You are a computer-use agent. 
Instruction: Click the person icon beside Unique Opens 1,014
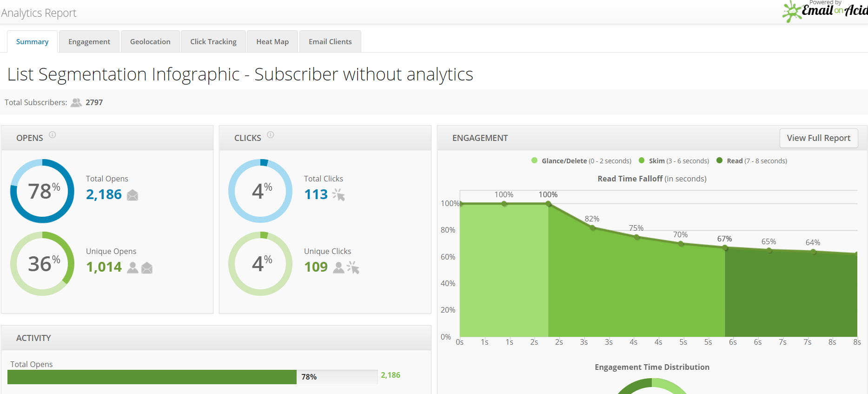point(133,267)
